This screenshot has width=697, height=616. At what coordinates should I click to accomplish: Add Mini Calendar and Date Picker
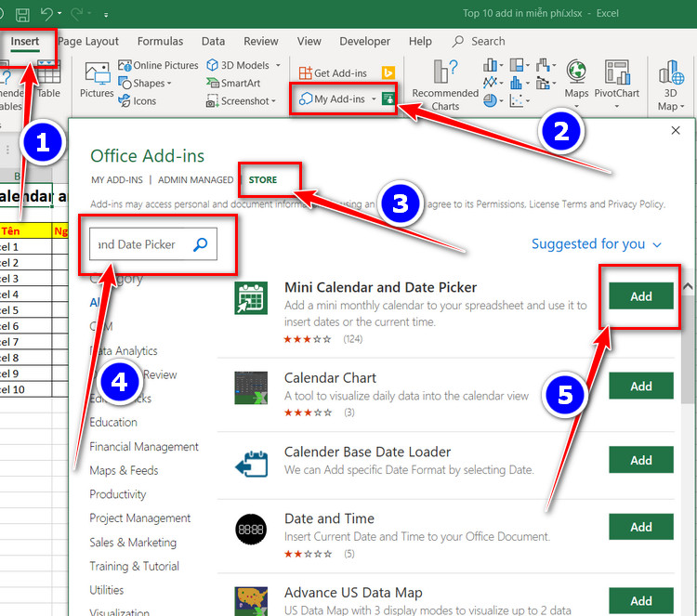coord(640,296)
